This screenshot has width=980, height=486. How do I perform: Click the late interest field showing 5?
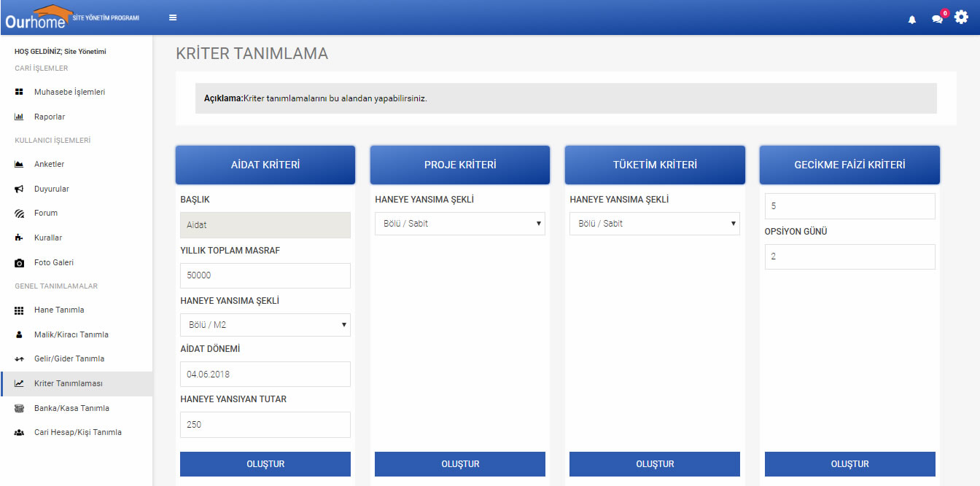click(x=850, y=206)
